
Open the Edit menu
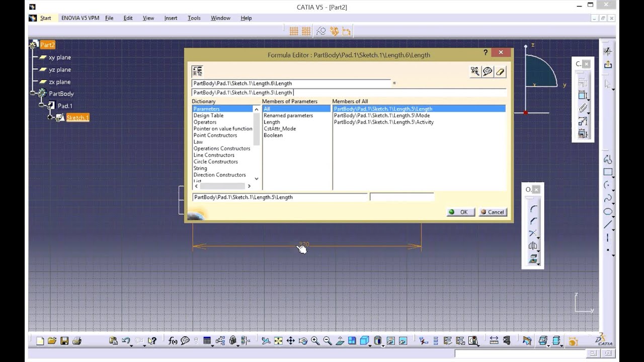(x=128, y=18)
